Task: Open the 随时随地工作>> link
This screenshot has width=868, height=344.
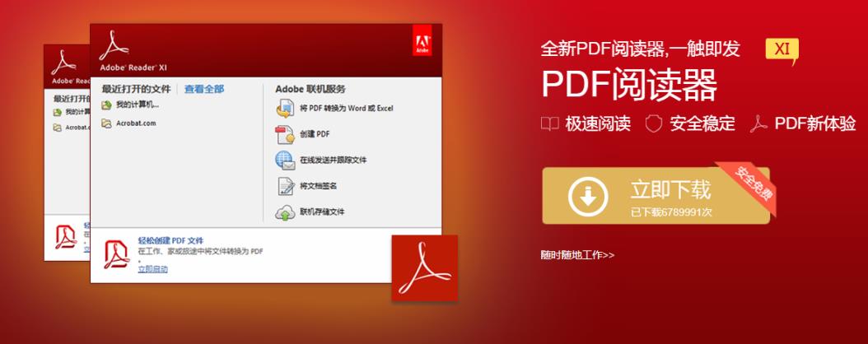Action: pos(577,255)
